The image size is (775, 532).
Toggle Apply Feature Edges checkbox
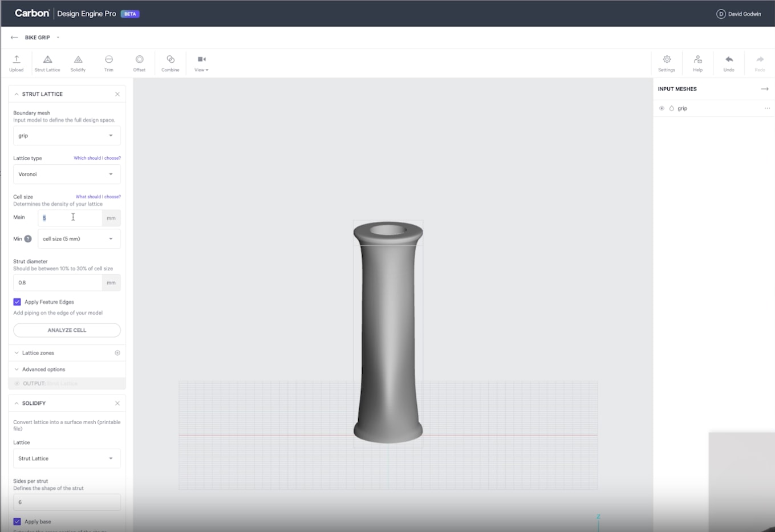(x=17, y=302)
